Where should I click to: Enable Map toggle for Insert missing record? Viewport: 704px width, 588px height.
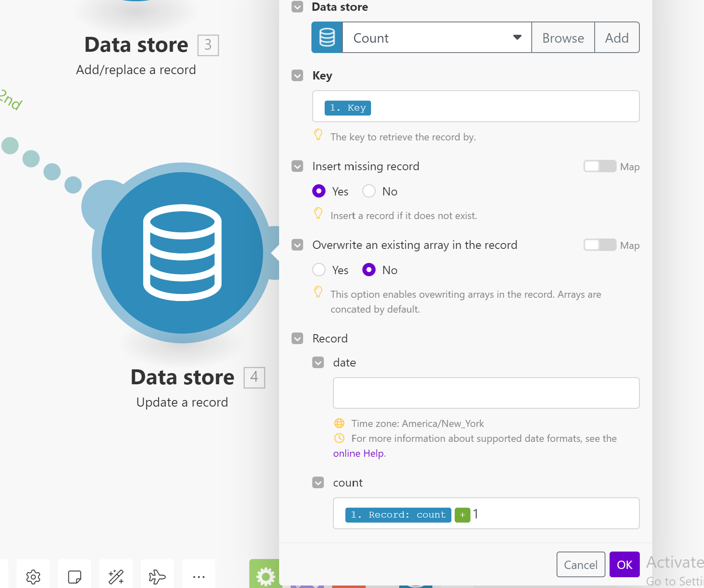(600, 166)
